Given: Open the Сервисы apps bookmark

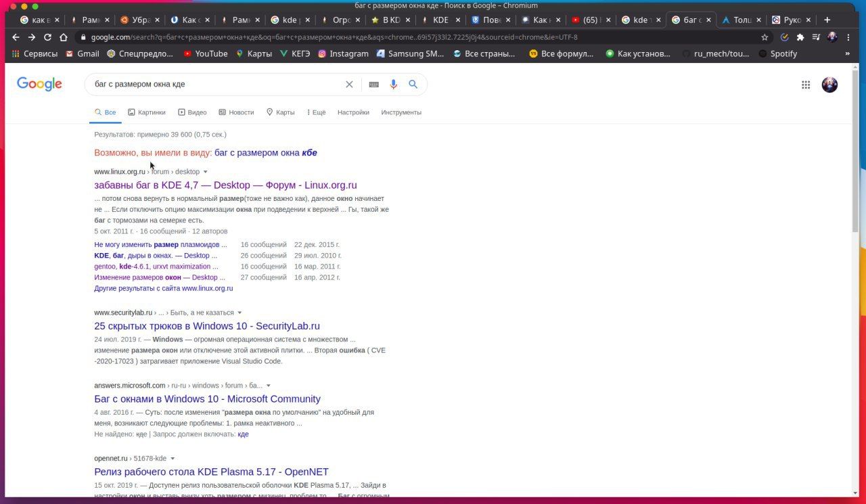Looking at the screenshot, I should [36, 53].
